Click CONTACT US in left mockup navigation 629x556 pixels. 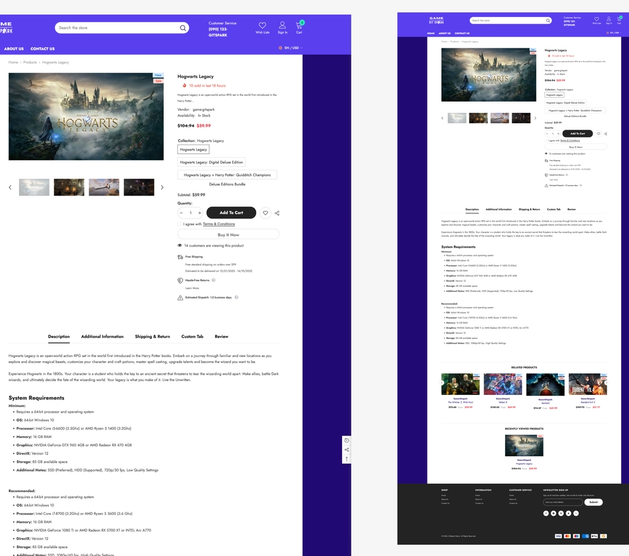coord(43,49)
